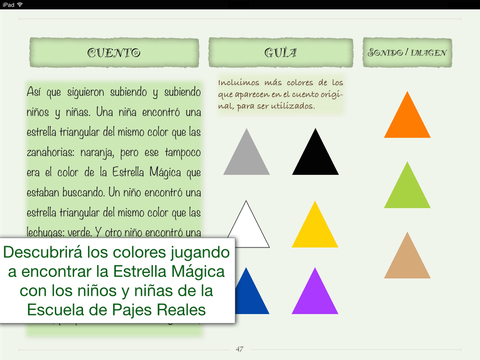Select the white triangle
The width and height of the screenshot is (480, 360).
coord(248,224)
